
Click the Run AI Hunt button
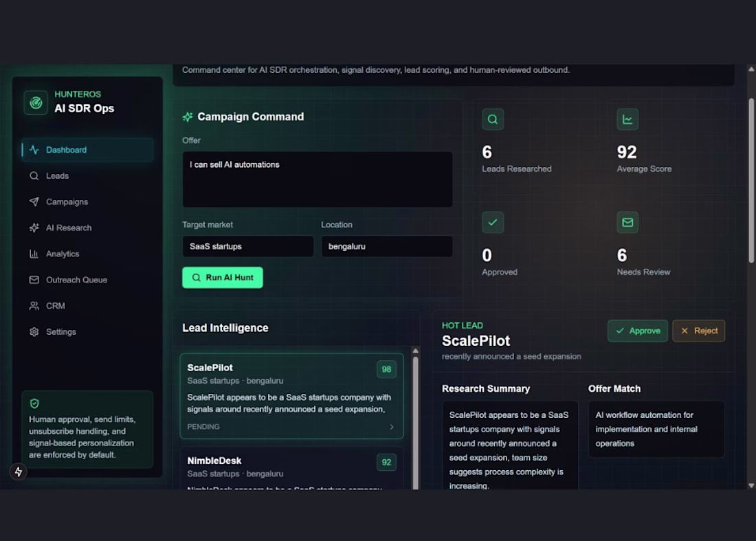point(222,277)
